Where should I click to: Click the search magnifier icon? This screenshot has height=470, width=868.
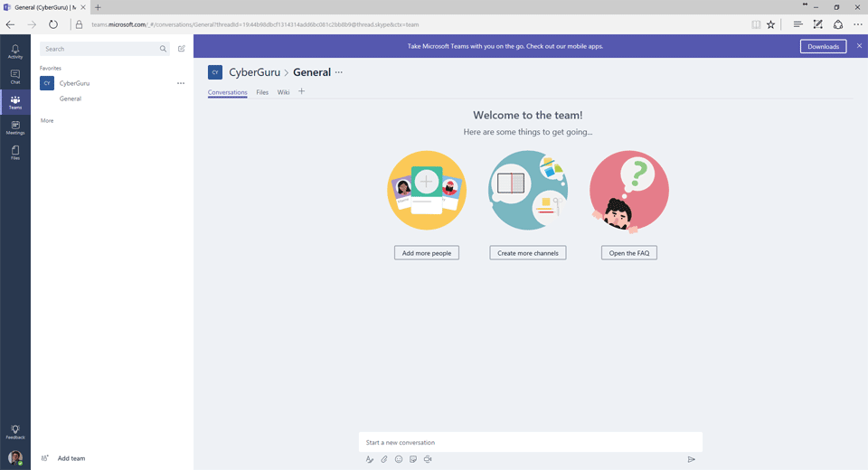click(164, 49)
